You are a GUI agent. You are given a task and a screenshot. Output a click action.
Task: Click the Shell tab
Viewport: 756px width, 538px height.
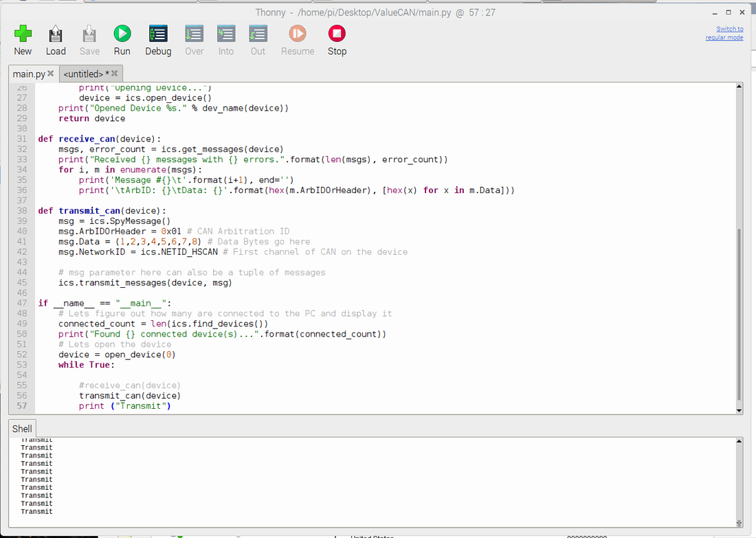tap(21, 428)
